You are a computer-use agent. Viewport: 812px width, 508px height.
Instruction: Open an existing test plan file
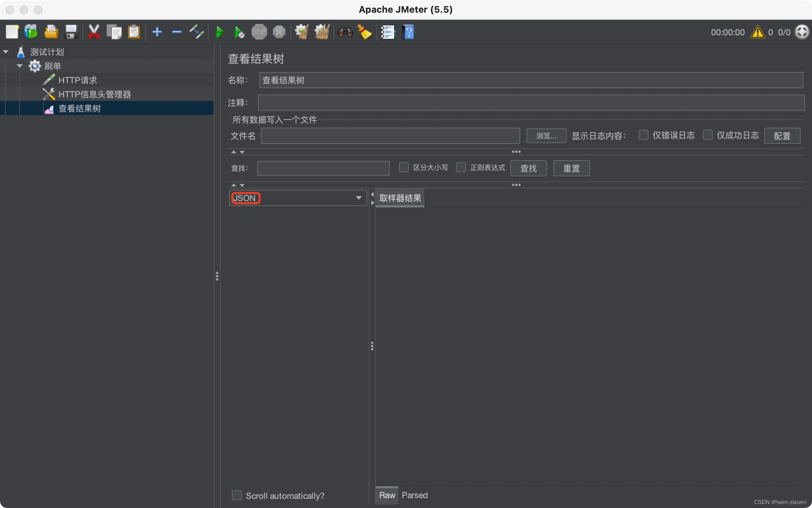[x=51, y=32]
